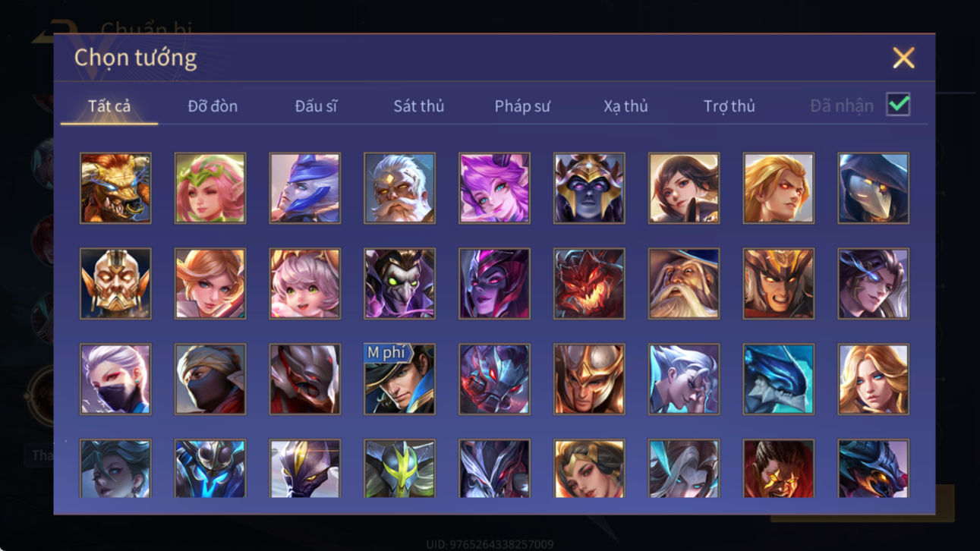980x551 pixels.
Task: Open the 'Đấu sĩ' hero category tab
Action: click(316, 106)
